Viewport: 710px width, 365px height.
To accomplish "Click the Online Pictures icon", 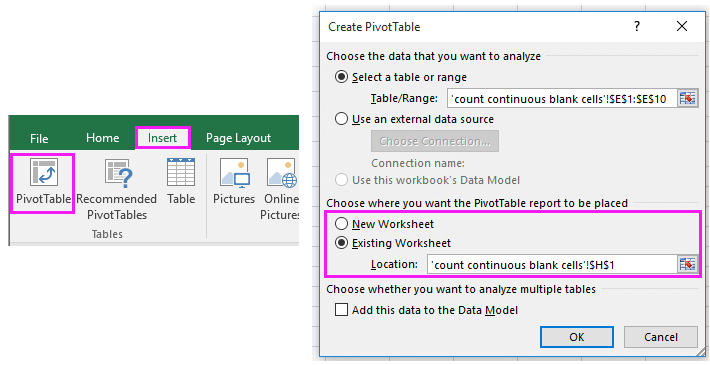I will coord(282,173).
